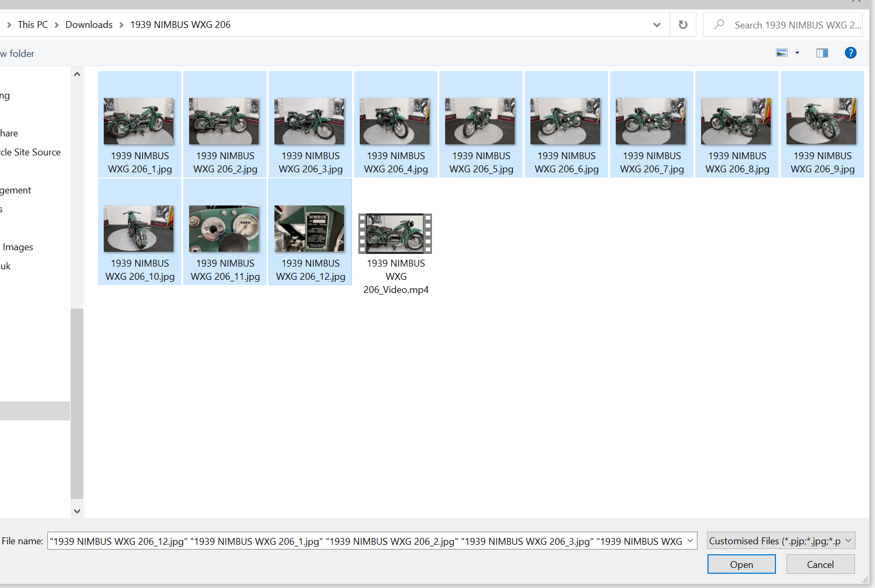This screenshot has height=588, width=875.
Task: Open the Images item in sidebar
Action: tap(18, 247)
